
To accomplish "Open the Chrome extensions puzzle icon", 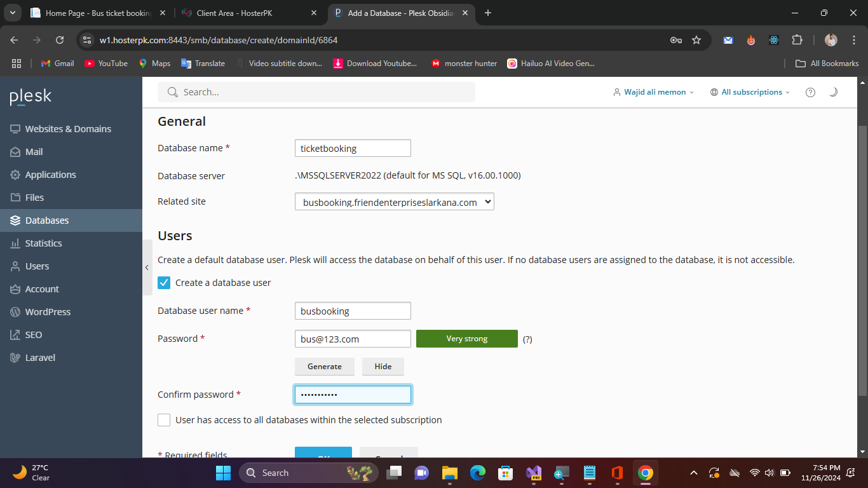I will coord(797,40).
